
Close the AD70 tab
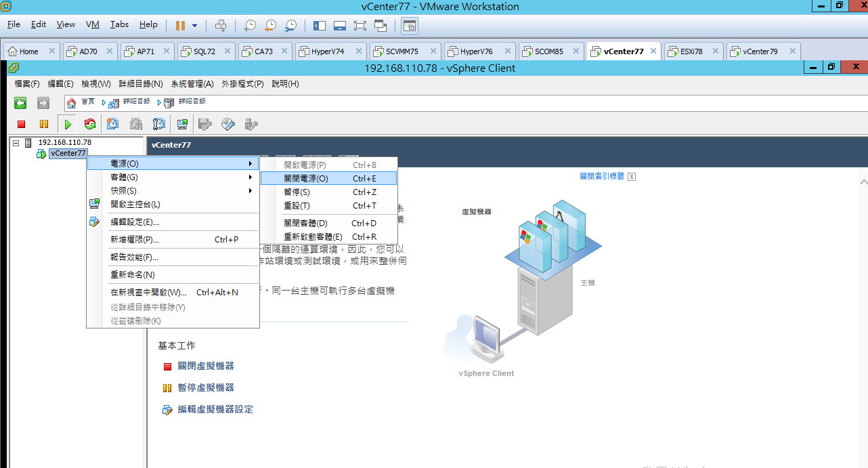110,51
